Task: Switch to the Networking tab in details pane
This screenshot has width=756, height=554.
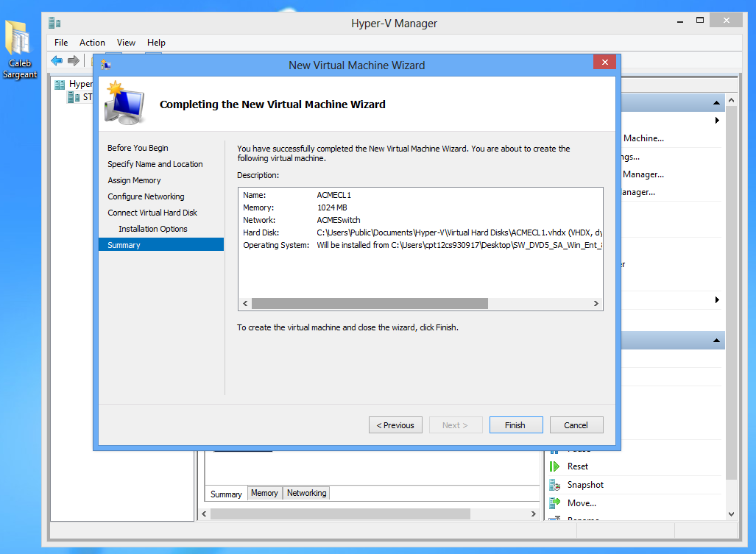Action: tap(307, 493)
